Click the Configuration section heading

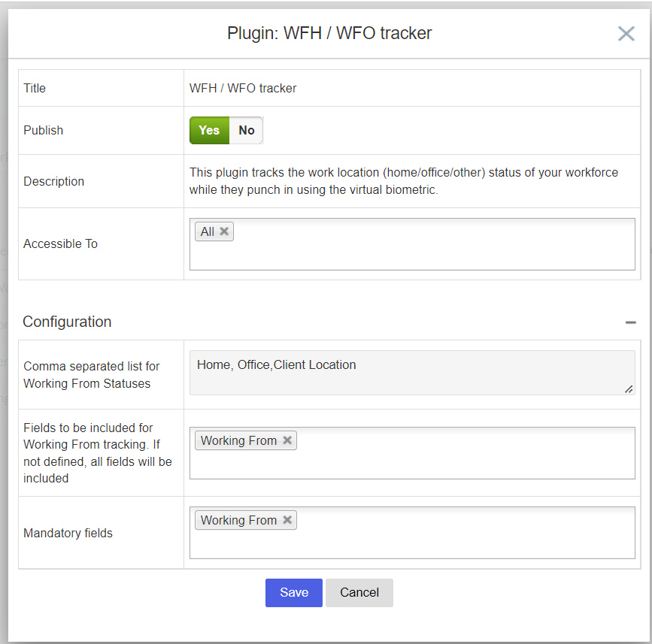click(x=67, y=322)
